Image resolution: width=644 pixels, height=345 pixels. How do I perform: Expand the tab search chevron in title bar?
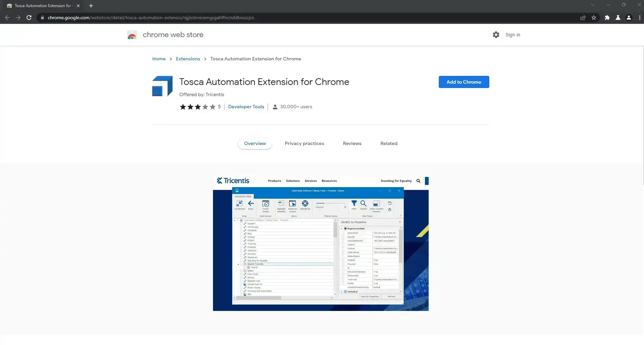(592, 5)
